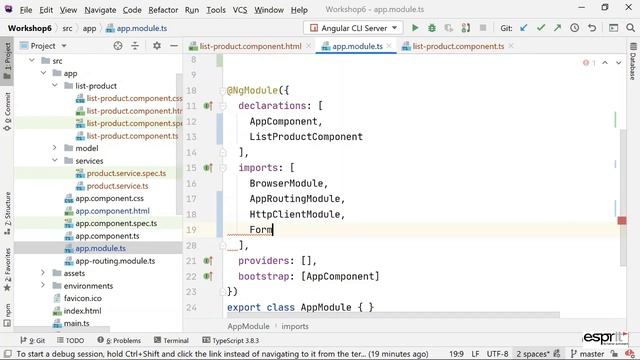This screenshot has width=640, height=360.
Task: Collapse all in Project panel
Action: (135, 46)
